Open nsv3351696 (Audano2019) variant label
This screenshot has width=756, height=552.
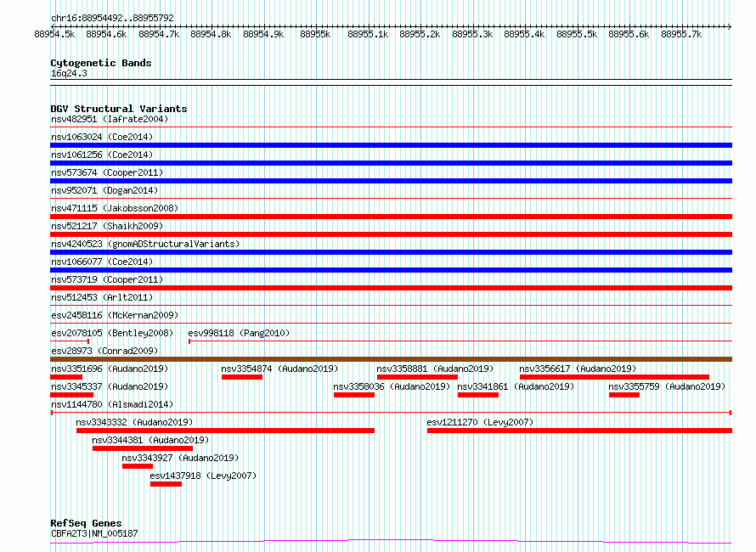110,369
